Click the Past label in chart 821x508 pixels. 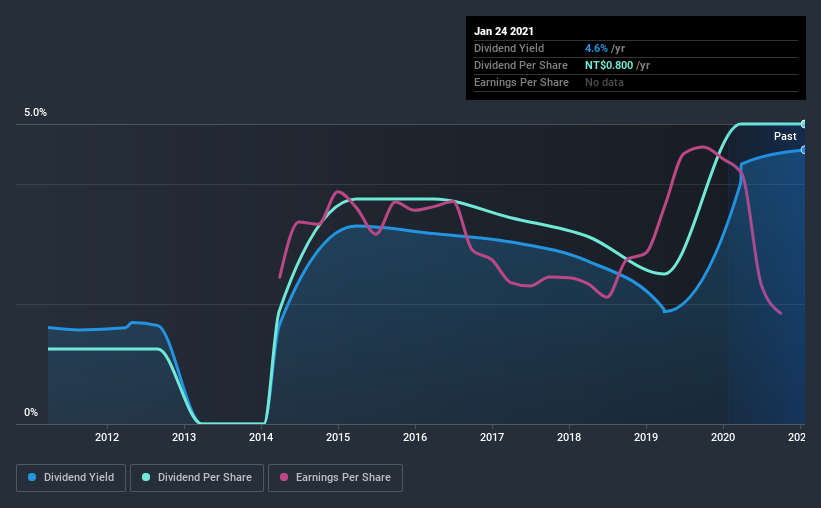pyautogui.click(x=785, y=136)
